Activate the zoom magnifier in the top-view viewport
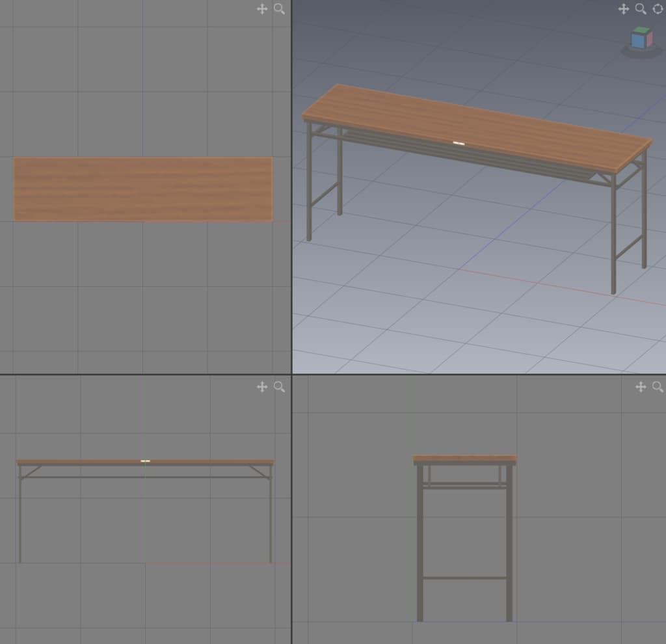The height and width of the screenshot is (644, 666). click(x=279, y=9)
